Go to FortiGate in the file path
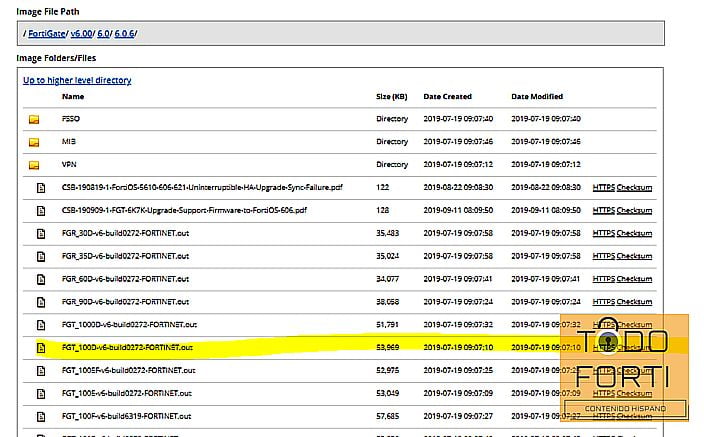Image resolution: width=704 pixels, height=437 pixels. pyautogui.click(x=47, y=33)
